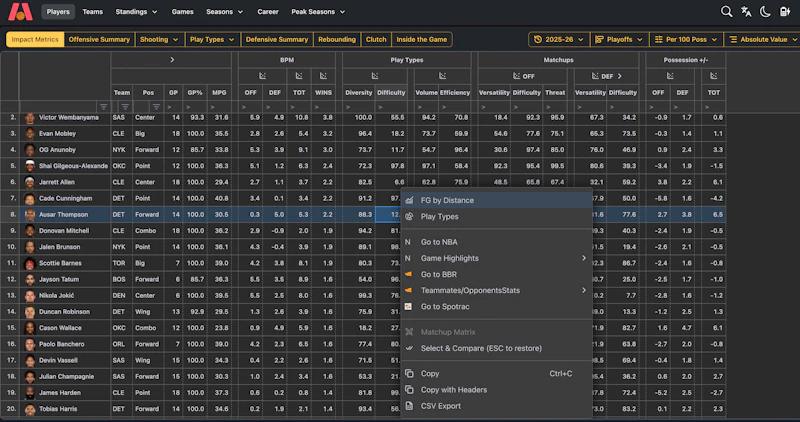Click chart icon above Volume Efficiency columns
The height and width of the screenshot is (422, 800).
click(442, 76)
